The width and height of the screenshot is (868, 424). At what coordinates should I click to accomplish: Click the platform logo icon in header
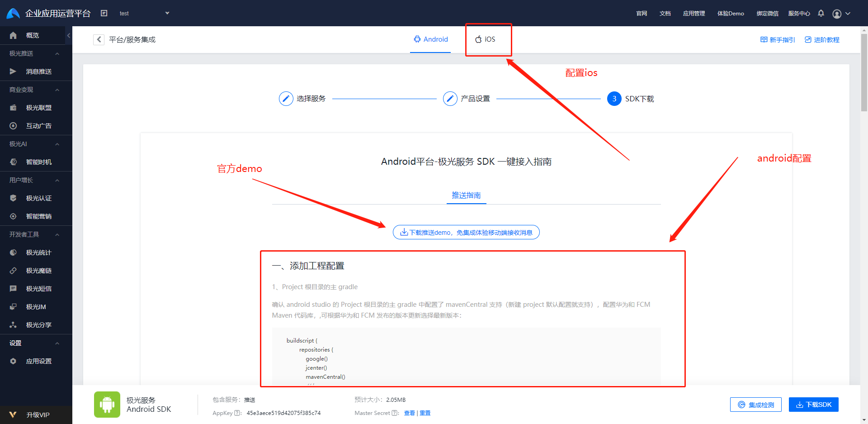(x=13, y=13)
